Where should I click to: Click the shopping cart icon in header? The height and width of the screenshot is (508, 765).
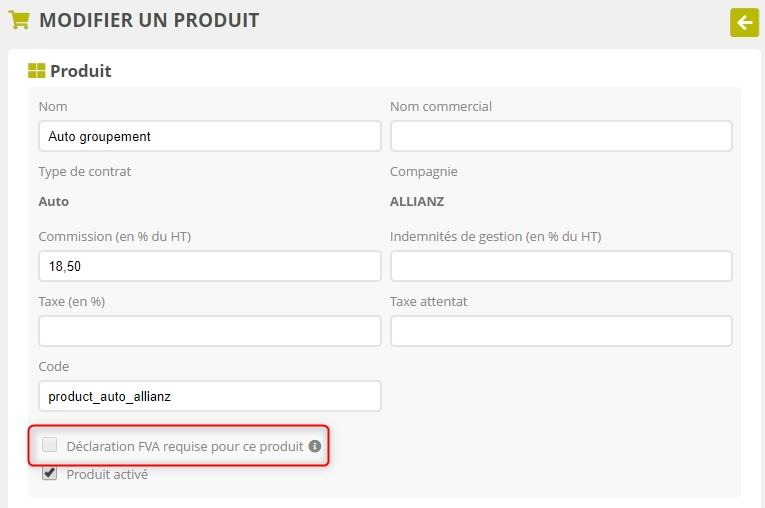(x=18, y=20)
